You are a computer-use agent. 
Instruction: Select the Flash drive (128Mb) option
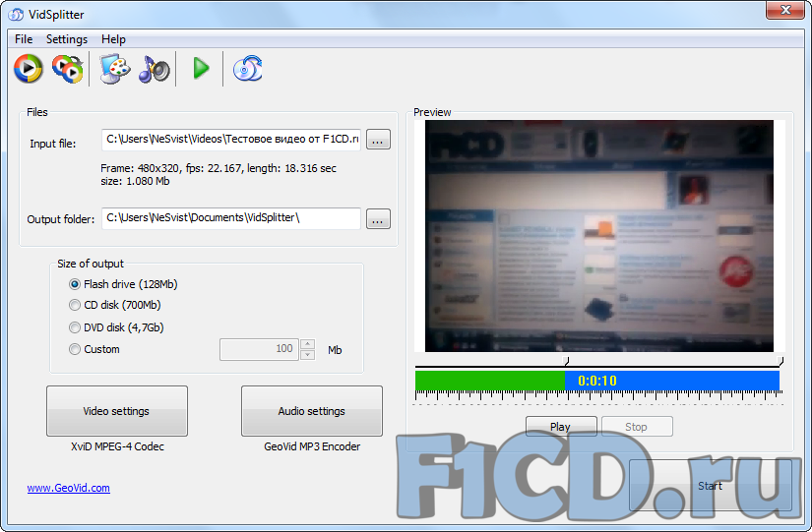point(123,284)
